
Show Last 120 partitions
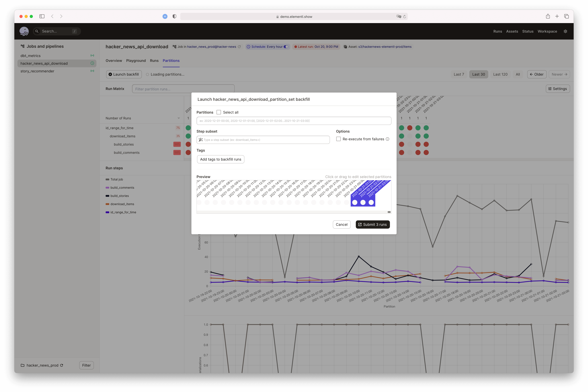tap(500, 74)
